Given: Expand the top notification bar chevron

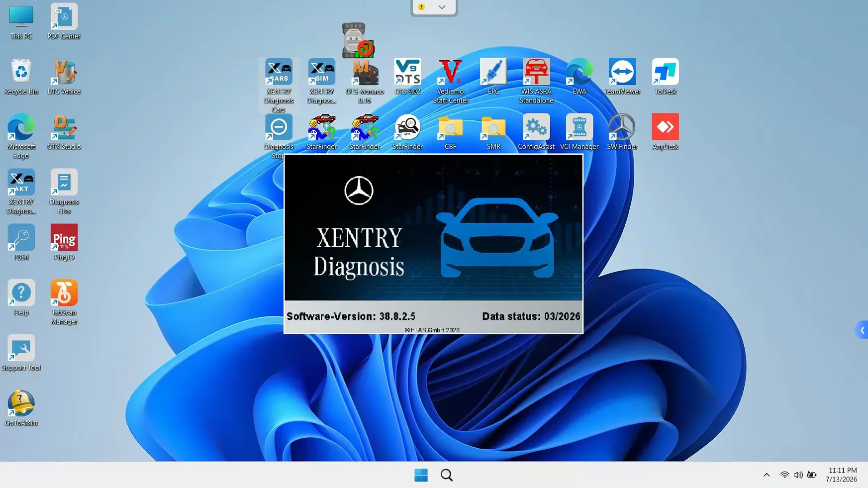Looking at the screenshot, I should pyautogui.click(x=442, y=7).
